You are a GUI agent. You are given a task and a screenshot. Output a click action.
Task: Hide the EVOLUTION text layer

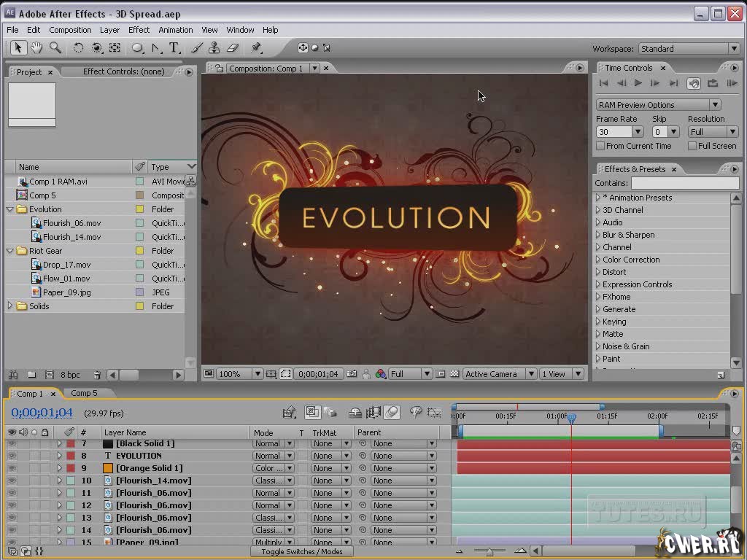[12, 456]
